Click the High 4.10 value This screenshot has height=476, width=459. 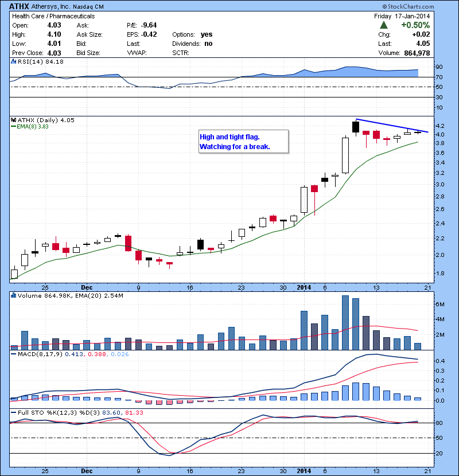click(x=54, y=34)
